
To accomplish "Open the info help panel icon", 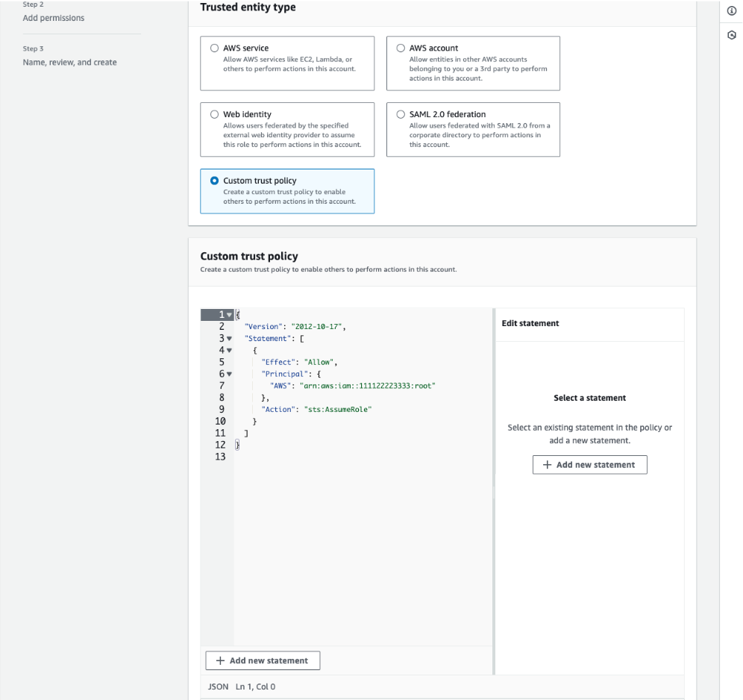I will tap(731, 10).
